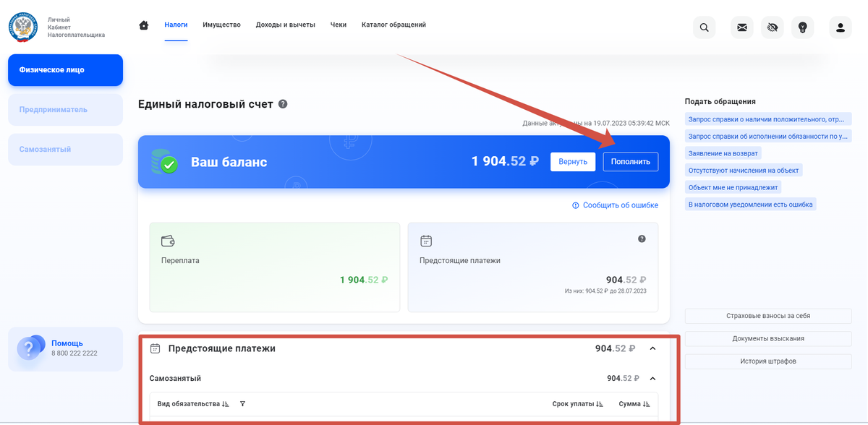Open Объект мне не принадлежит link
Viewport: 868px width, 425px height.
pos(733,187)
